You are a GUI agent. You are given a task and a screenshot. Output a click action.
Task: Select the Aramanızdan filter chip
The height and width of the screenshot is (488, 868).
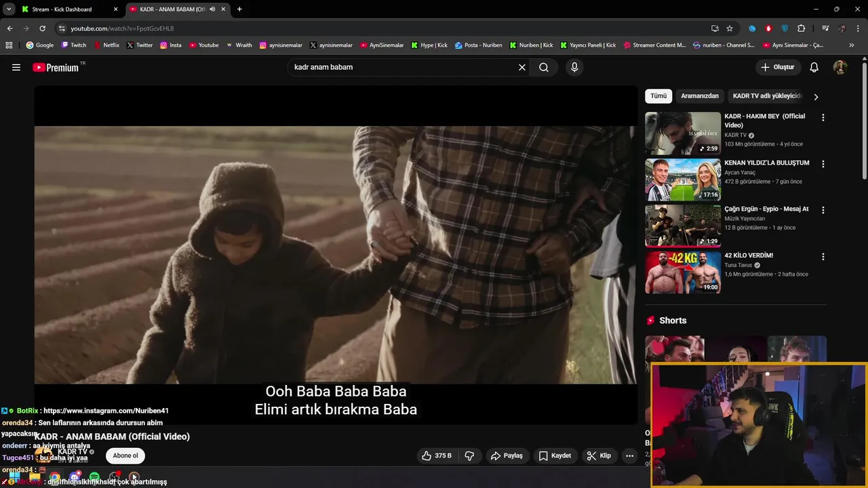700,96
